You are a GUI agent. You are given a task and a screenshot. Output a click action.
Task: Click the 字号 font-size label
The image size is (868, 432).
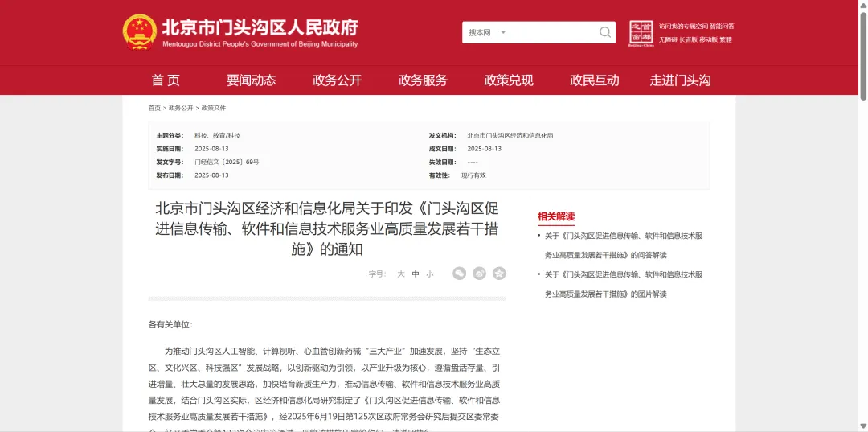377,274
